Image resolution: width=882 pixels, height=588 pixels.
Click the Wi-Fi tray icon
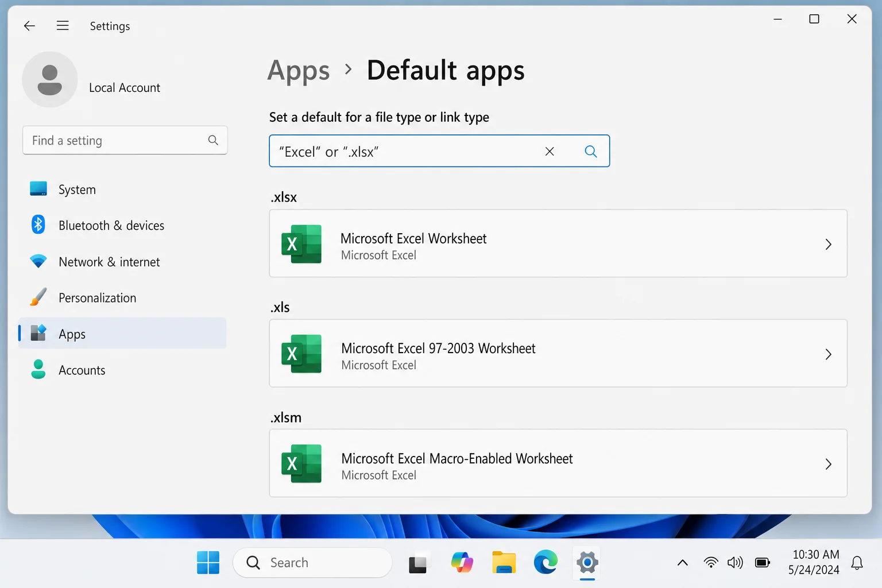(x=711, y=563)
